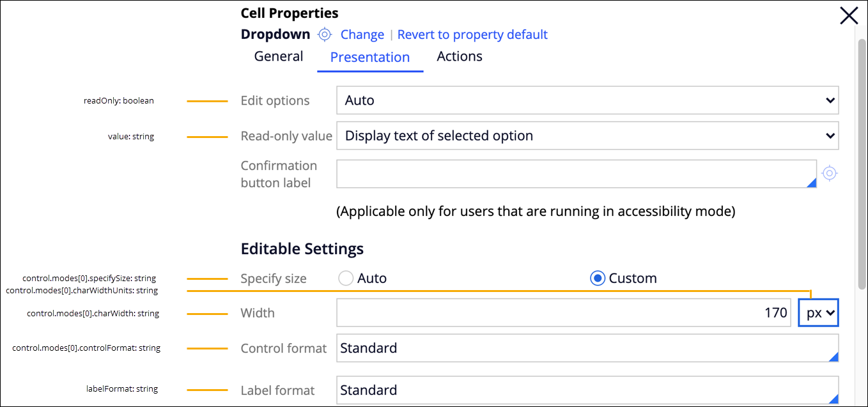
Task: Click the target icon next to Dropdown
Action: pyautogui.click(x=325, y=35)
